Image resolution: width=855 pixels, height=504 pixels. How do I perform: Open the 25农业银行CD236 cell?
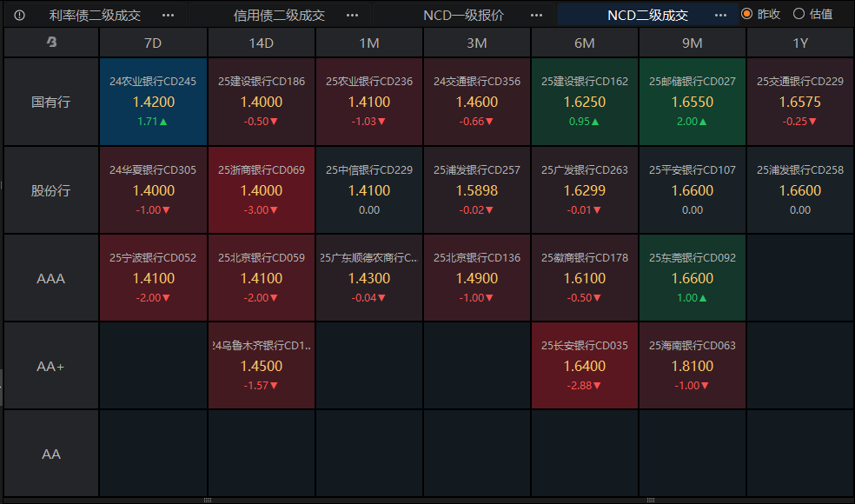pos(369,102)
